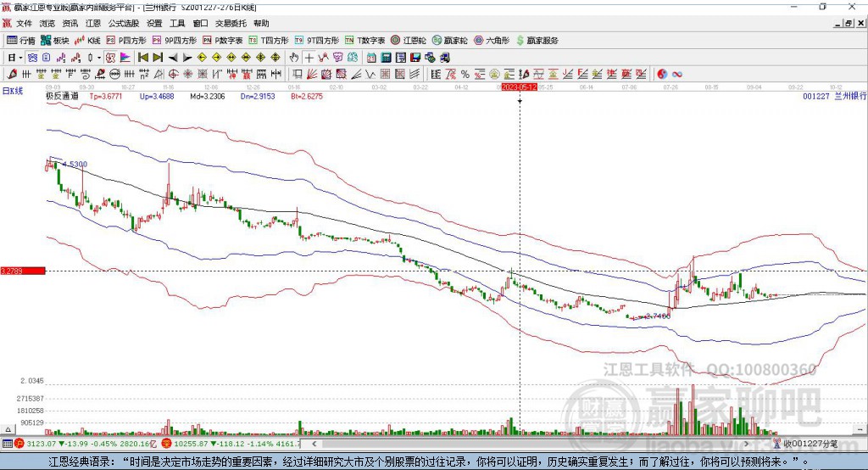Expand the 日 period dropdown

tap(15, 58)
